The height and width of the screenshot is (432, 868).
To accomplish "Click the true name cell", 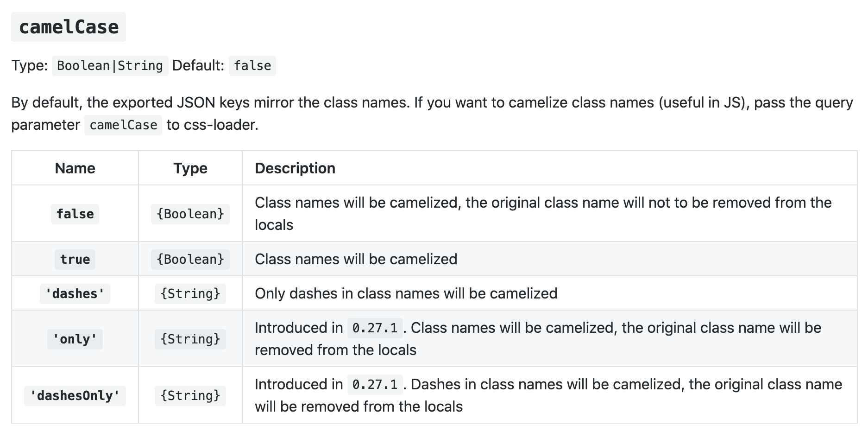I will (75, 259).
